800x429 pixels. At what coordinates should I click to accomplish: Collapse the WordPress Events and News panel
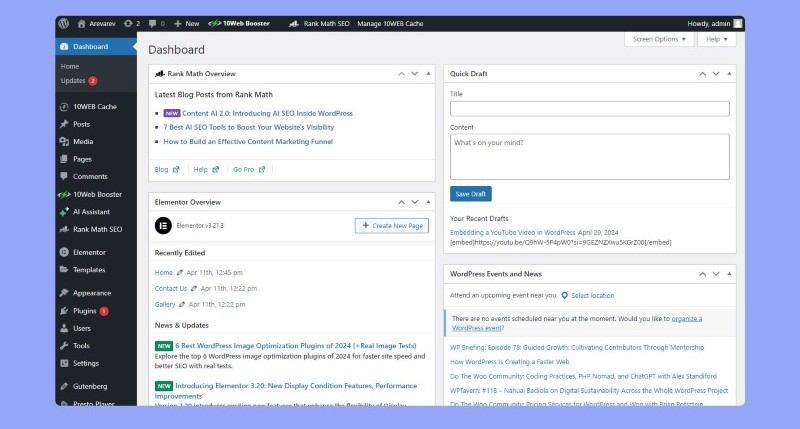pyautogui.click(x=729, y=274)
